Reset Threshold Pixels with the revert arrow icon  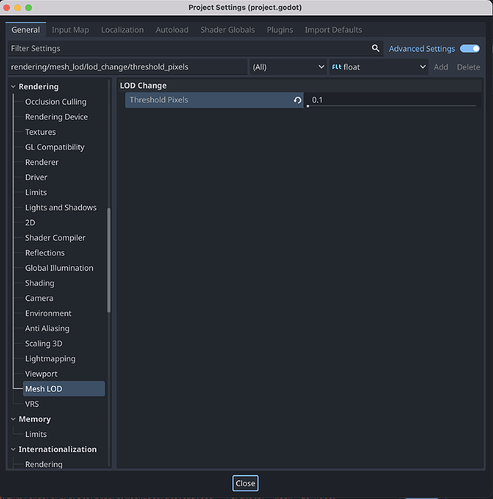[297, 100]
